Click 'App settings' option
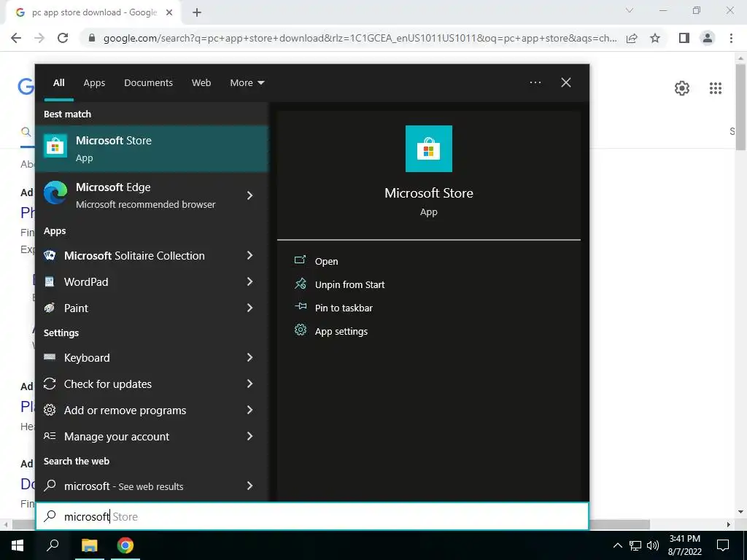The width and height of the screenshot is (747, 560). coord(341,332)
